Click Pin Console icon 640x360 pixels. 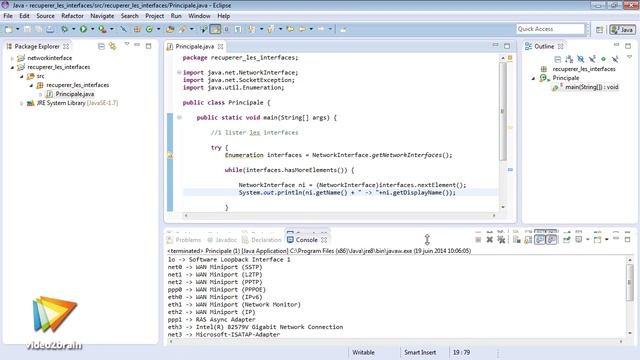(x=567, y=240)
